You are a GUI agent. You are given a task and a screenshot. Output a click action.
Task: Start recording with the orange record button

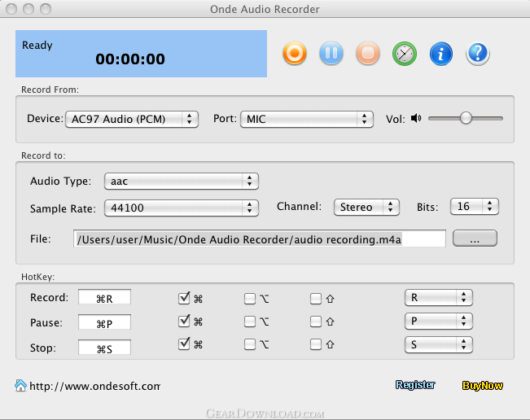click(295, 54)
